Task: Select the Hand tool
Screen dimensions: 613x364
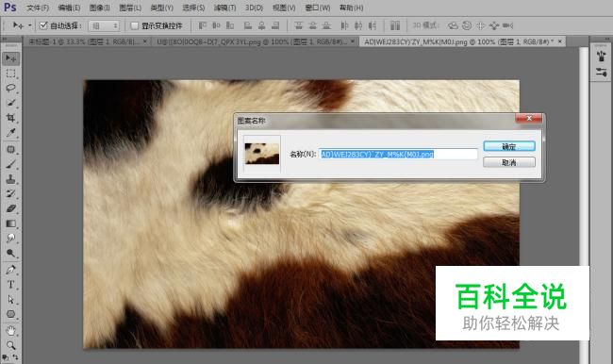Action: pos(11,331)
